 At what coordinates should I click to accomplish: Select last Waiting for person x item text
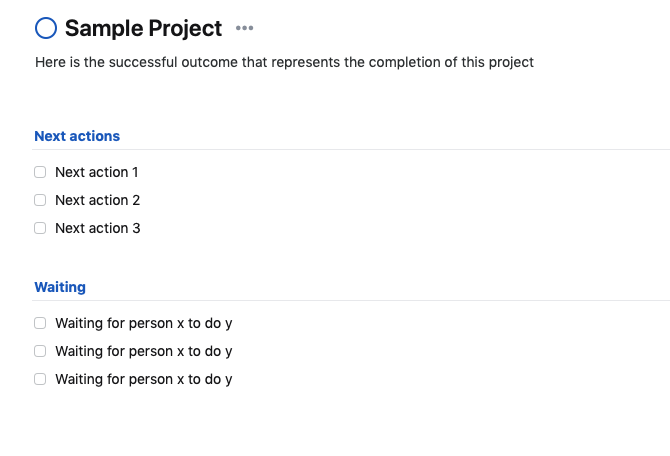pyautogui.click(x=143, y=379)
